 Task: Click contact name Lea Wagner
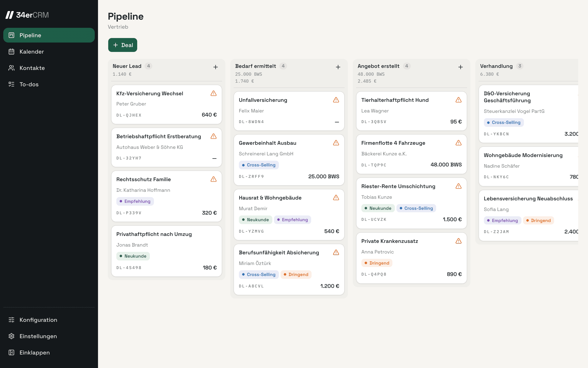click(375, 111)
